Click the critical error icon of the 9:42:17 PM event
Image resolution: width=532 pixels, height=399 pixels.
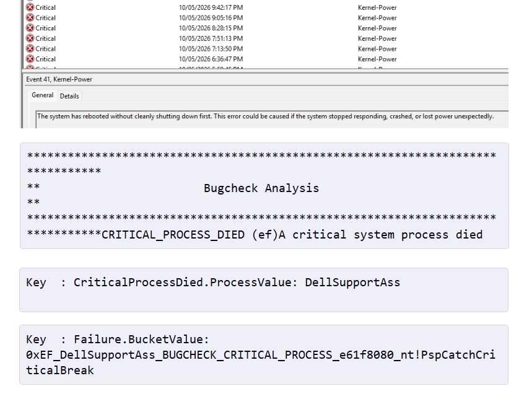point(30,7)
